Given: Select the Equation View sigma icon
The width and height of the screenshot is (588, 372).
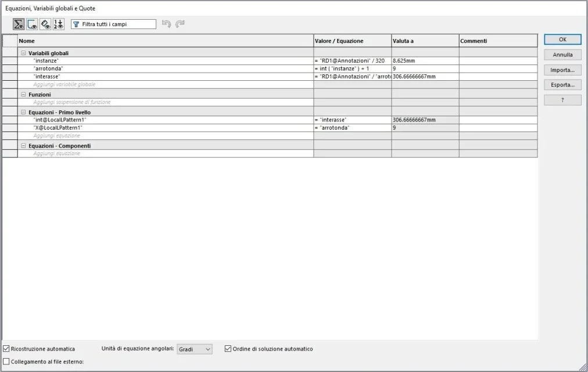Looking at the screenshot, I should pyautogui.click(x=19, y=24).
